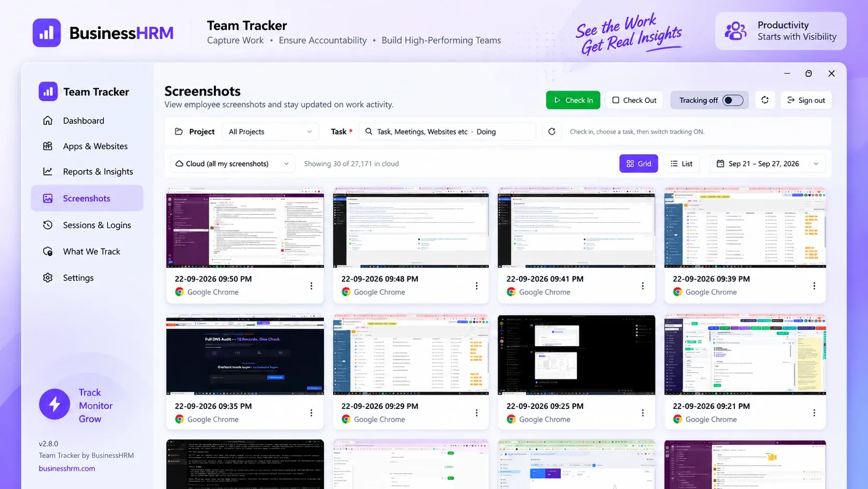Open options menu for 09:41 PM screenshot

tap(643, 286)
